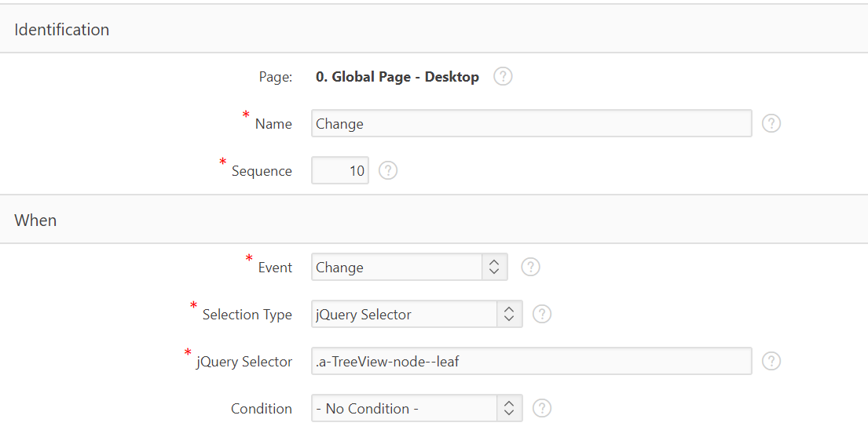Show help for jQuery Selector field

(x=771, y=361)
